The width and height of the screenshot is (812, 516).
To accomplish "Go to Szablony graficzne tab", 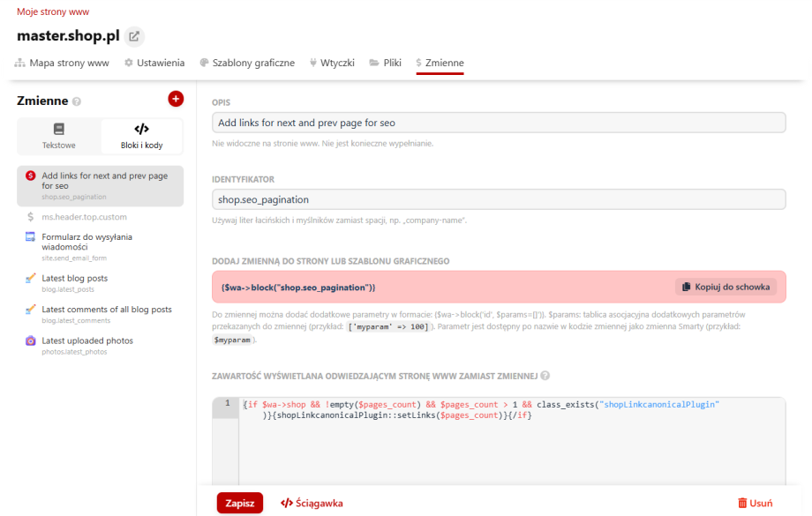I will (x=247, y=63).
